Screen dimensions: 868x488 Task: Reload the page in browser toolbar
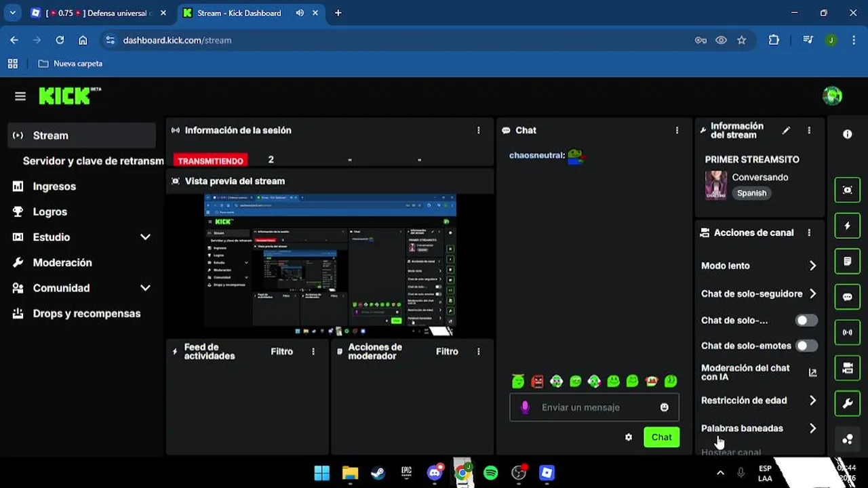60,40
